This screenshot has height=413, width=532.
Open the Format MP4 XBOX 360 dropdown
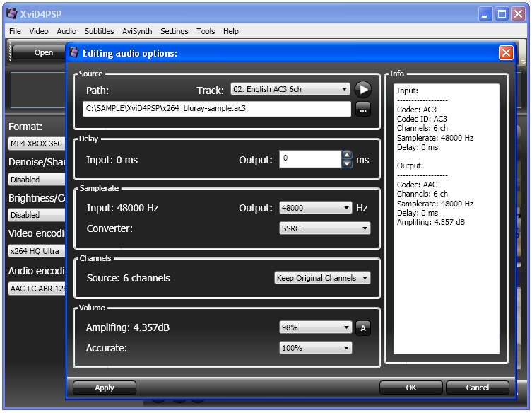click(37, 144)
